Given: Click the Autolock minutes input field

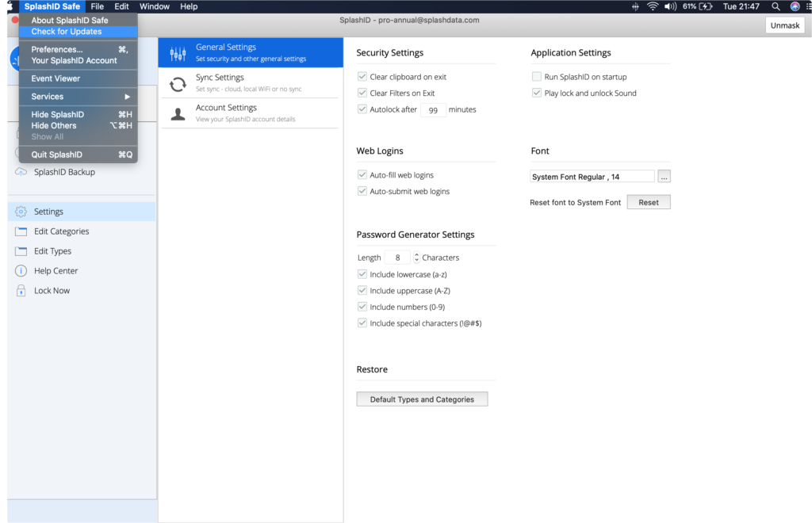Looking at the screenshot, I should pyautogui.click(x=433, y=110).
